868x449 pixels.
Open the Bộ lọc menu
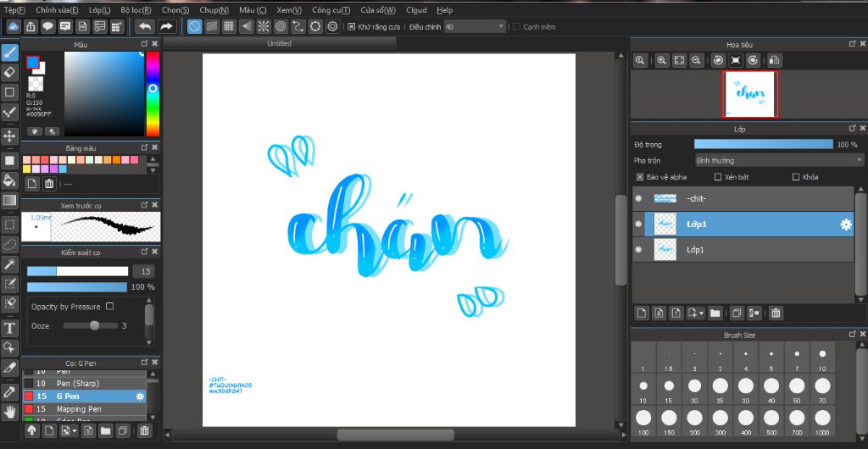point(136,10)
